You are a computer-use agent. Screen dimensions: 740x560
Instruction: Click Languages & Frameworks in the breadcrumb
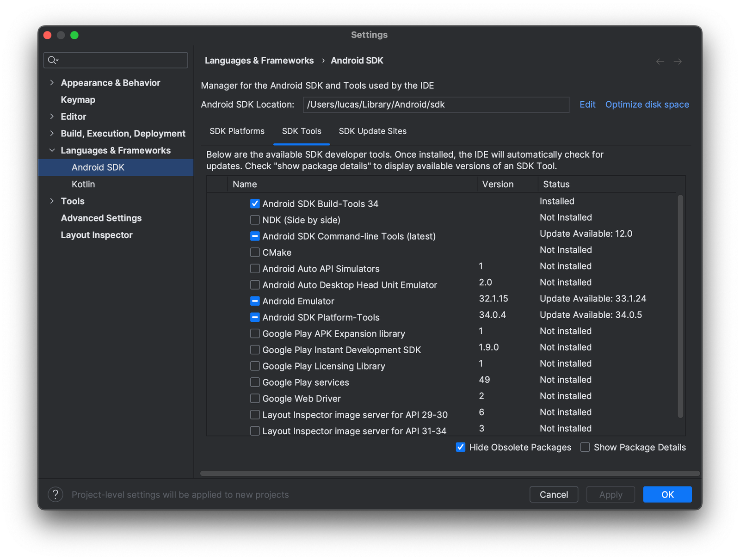coord(259,60)
